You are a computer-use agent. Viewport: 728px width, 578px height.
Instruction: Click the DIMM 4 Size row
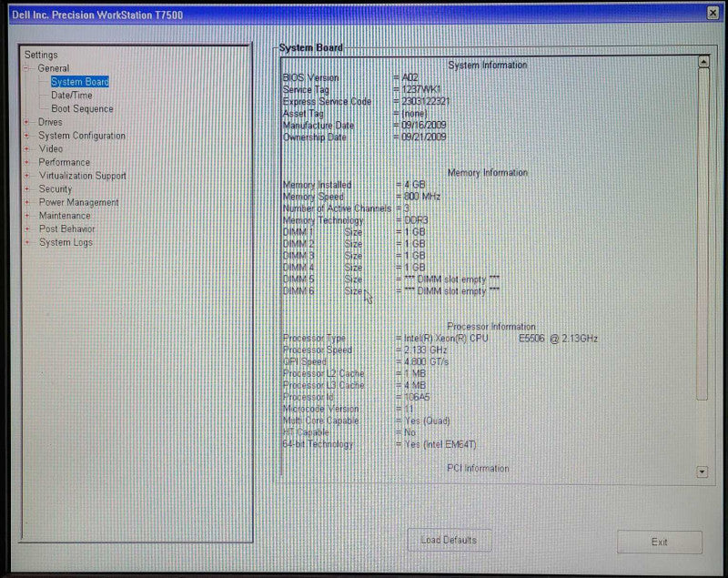(354, 268)
